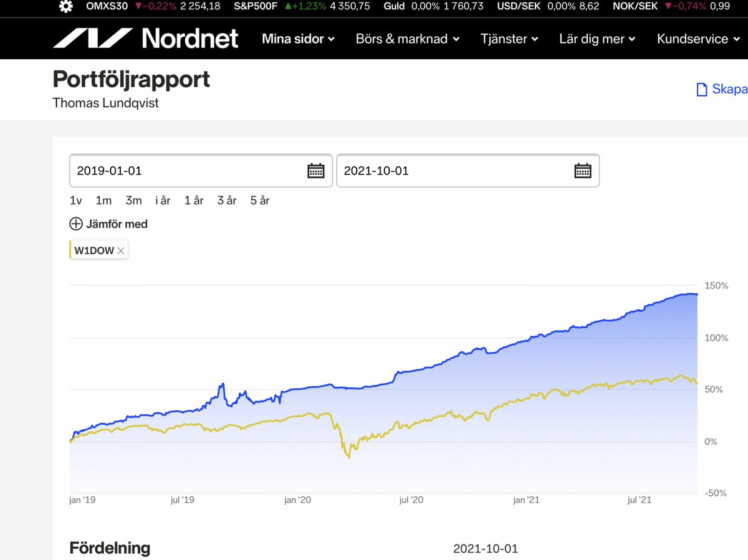Click the plus icon next to Jämför med

point(76,224)
